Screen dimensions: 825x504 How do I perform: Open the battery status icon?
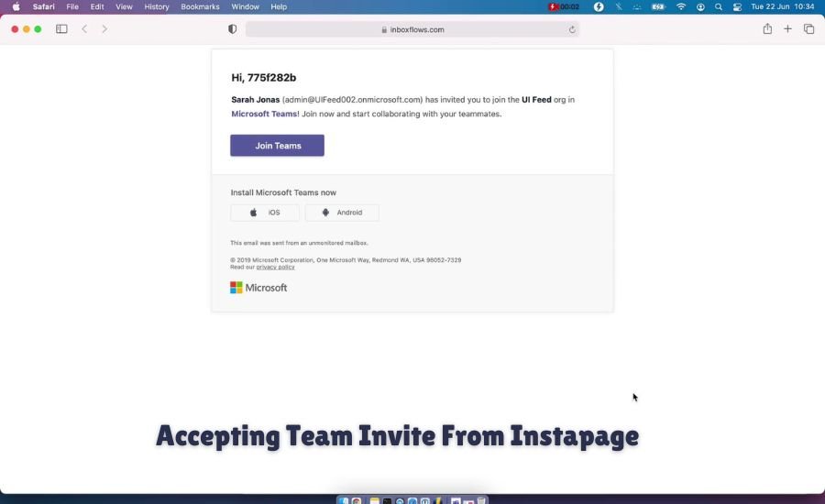658,6
